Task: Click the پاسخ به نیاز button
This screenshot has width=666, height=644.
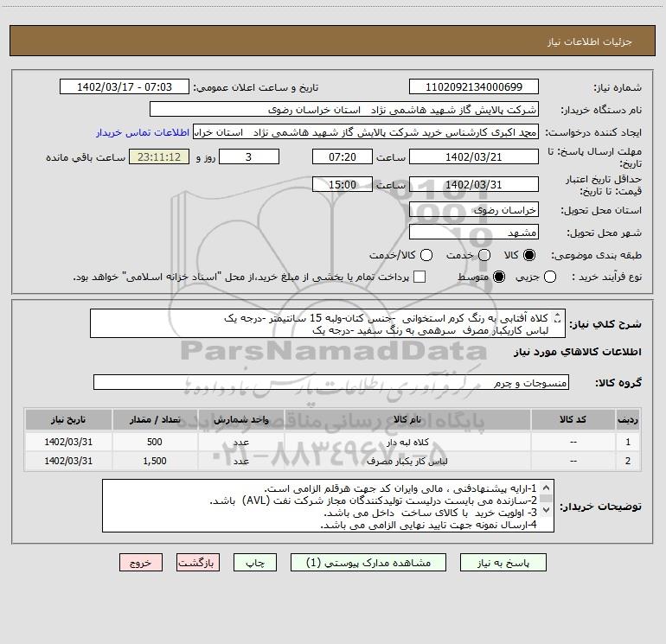Action: tap(503, 563)
